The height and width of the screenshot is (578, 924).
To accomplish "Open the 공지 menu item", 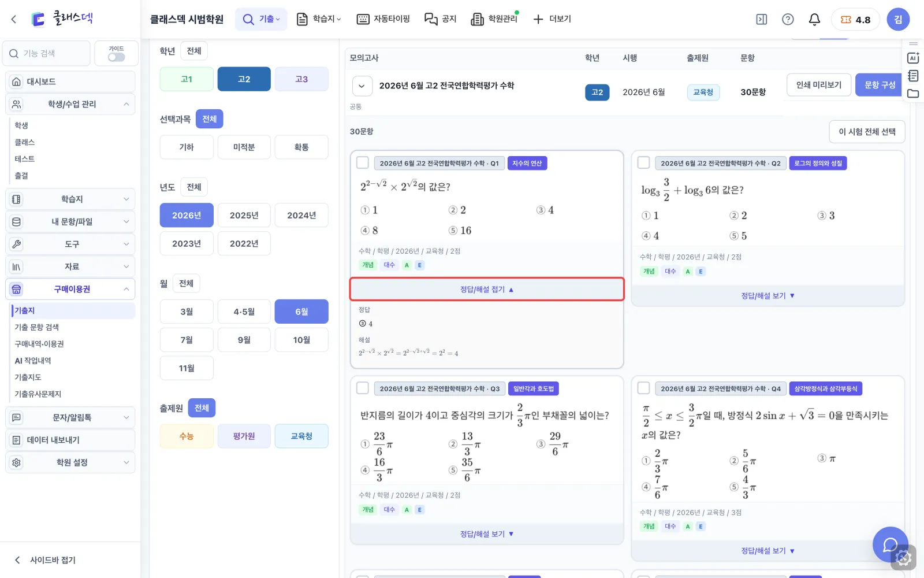I will 441,19.
